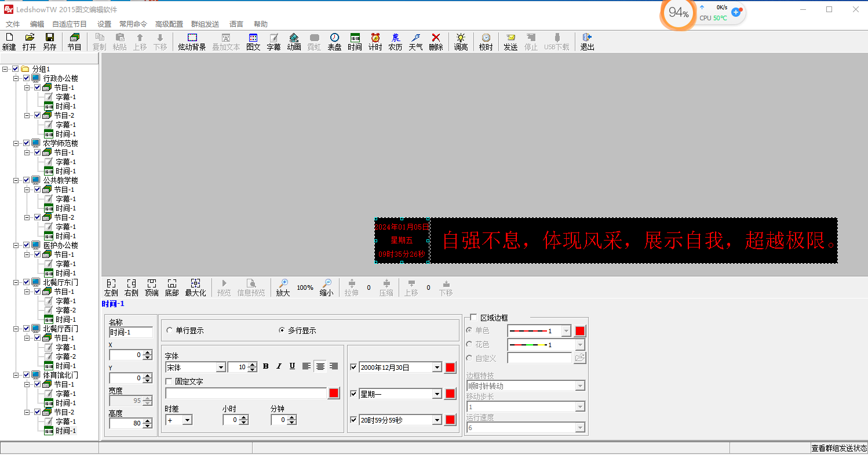Select 医护办公楼 in the tree

click(x=61, y=245)
